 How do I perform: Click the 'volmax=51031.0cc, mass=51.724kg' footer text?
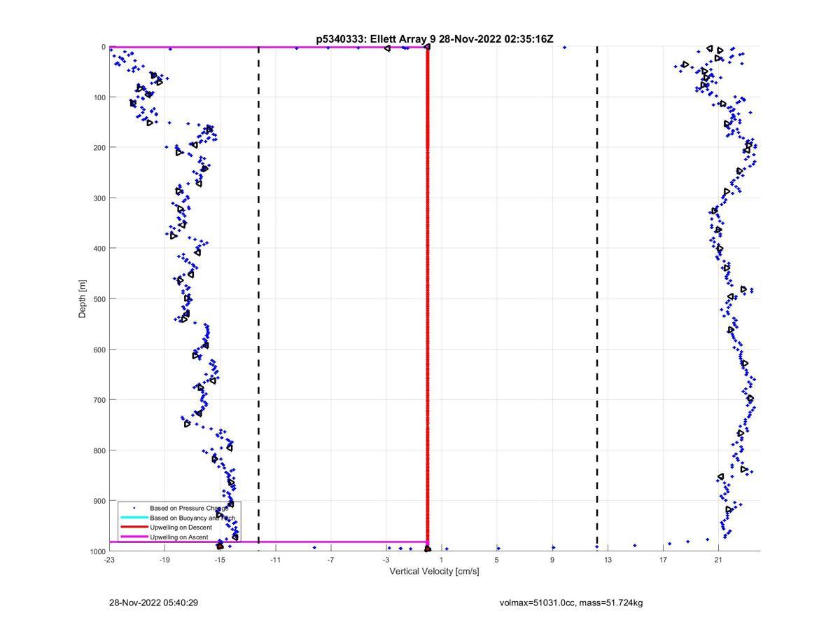point(571,603)
